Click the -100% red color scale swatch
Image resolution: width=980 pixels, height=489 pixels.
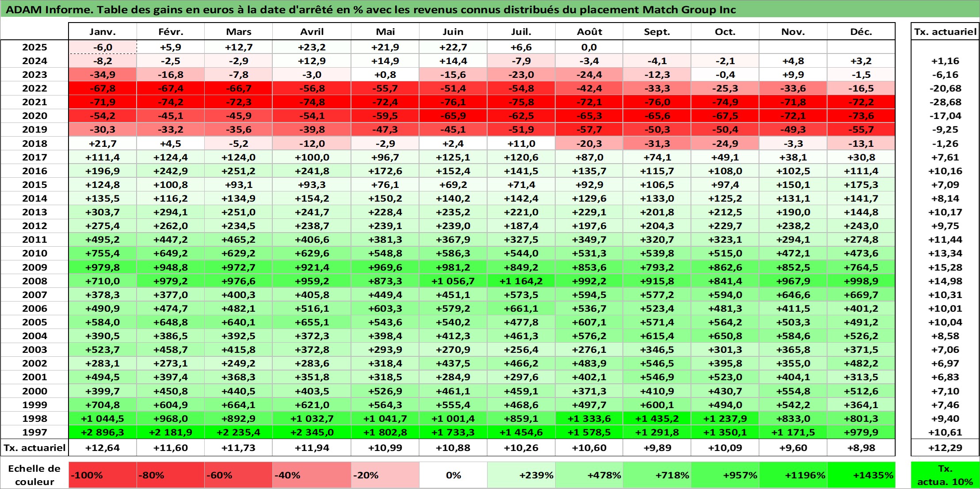(x=103, y=475)
